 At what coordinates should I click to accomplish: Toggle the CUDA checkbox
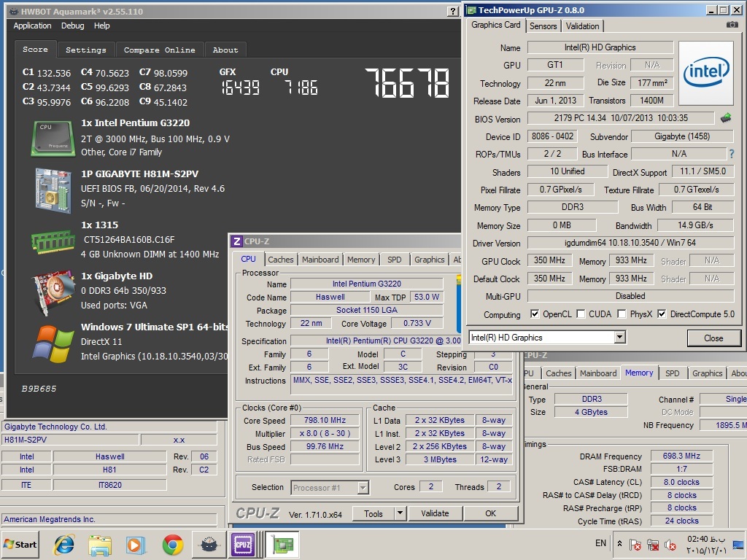point(581,314)
